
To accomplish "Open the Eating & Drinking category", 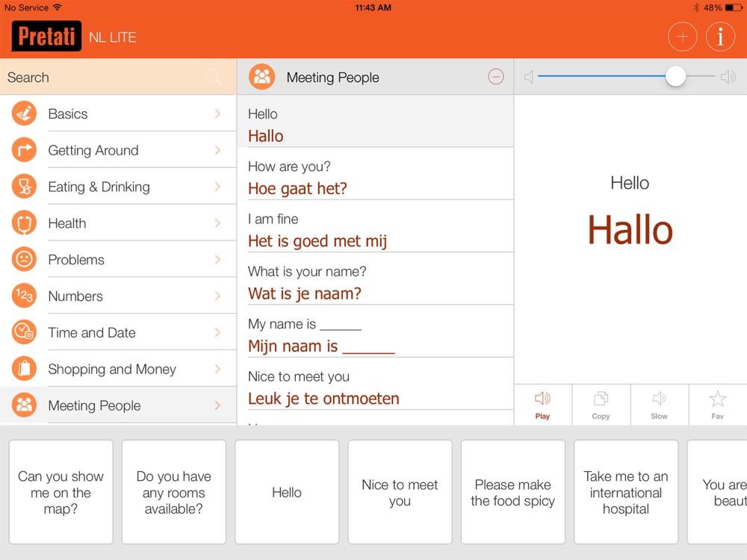I will click(118, 186).
